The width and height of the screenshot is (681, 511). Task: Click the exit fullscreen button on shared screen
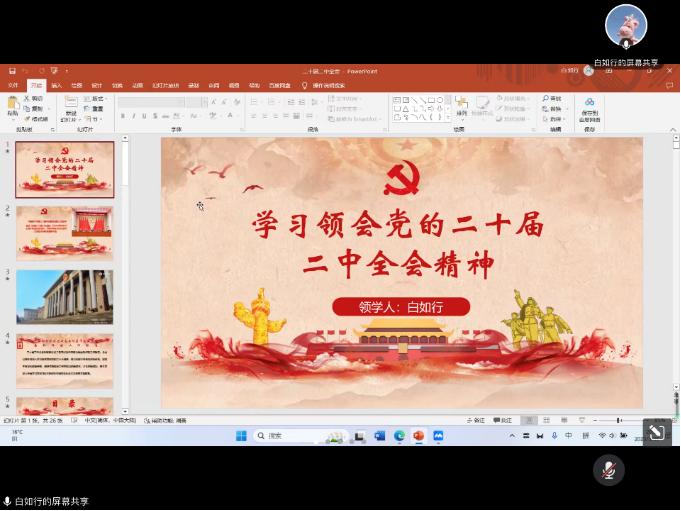(656, 432)
